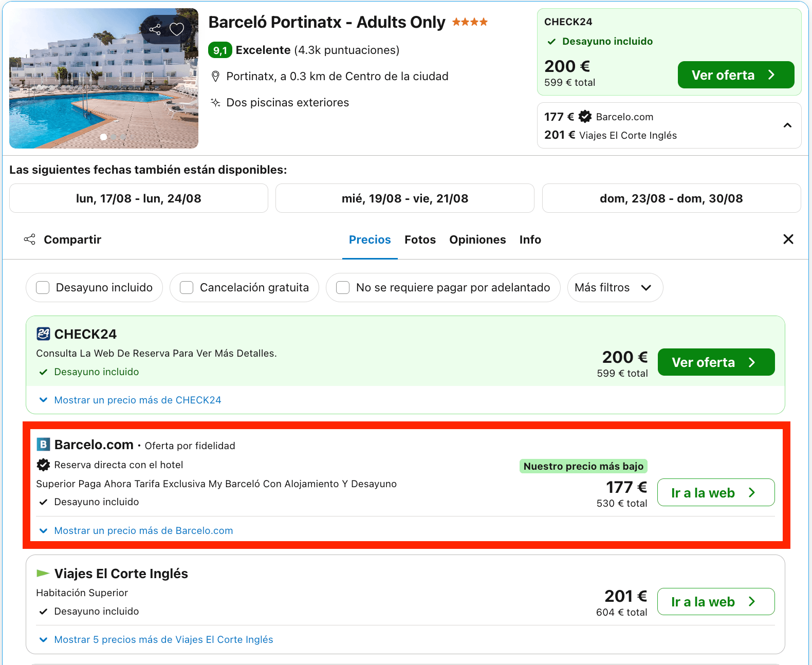Select dates mié, 19/08 - vie, 21/08
This screenshot has width=812, height=665.
pyautogui.click(x=405, y=198)
